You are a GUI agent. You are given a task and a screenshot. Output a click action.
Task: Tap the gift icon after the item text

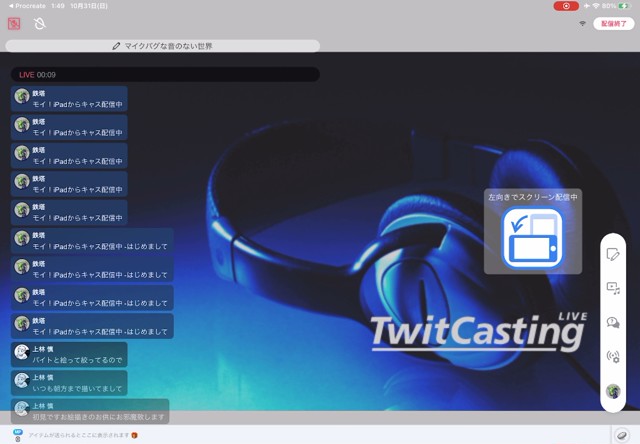(134, 435)
